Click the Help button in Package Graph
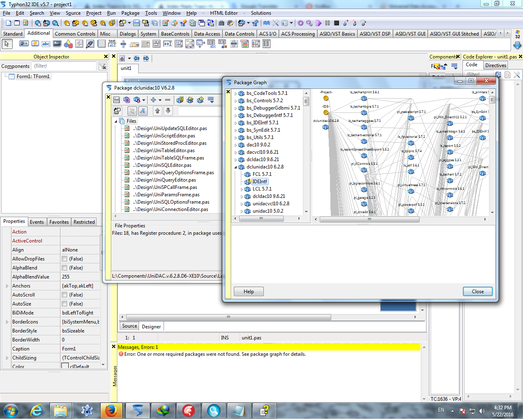This screenshot has width=523, height=420. 249,292
